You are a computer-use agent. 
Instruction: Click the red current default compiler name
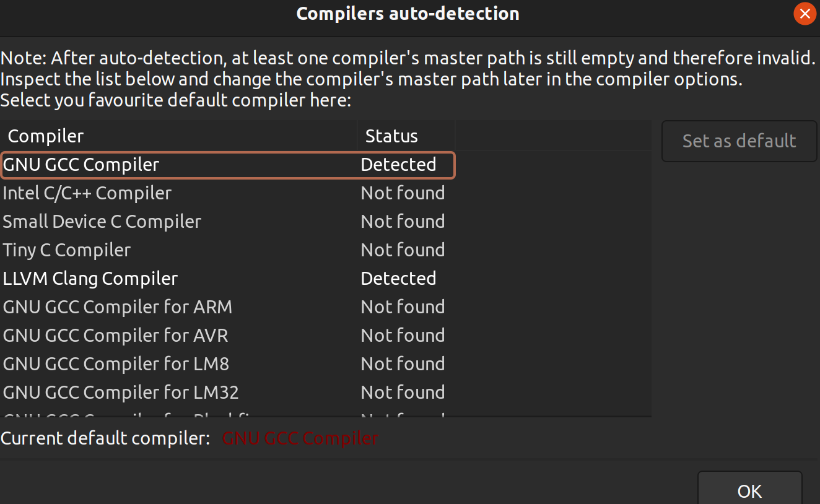pyautogui.click(x=300, y=438)
